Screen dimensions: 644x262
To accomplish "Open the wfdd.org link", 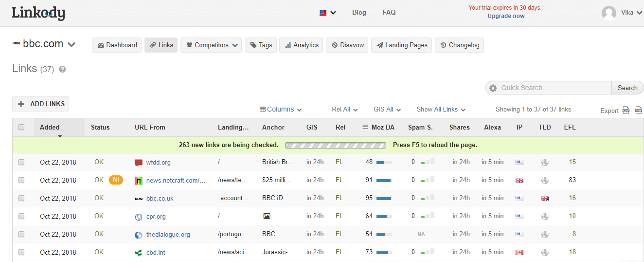I will point(159,163).
